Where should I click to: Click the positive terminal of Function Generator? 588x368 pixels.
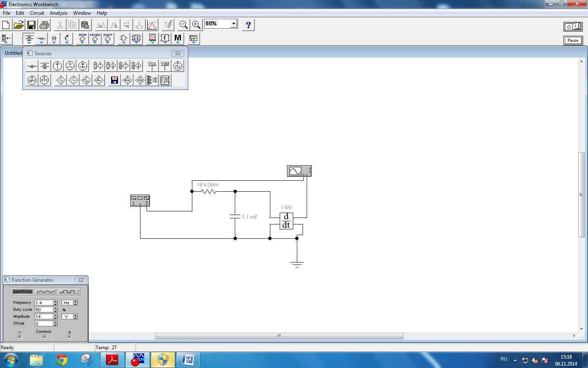pyautogui.click(x=69, y=337)
